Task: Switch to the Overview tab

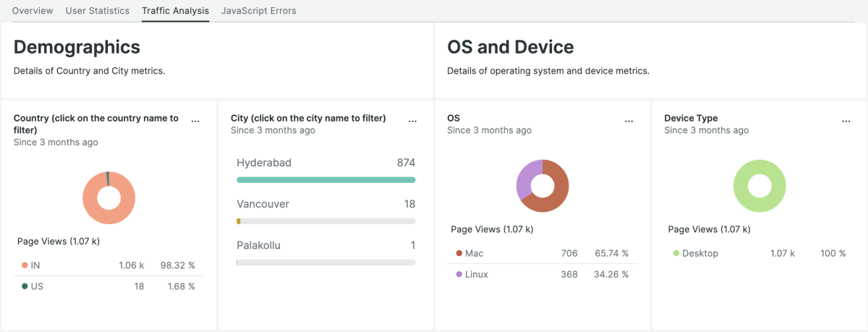Action: (x=33, y=11)
